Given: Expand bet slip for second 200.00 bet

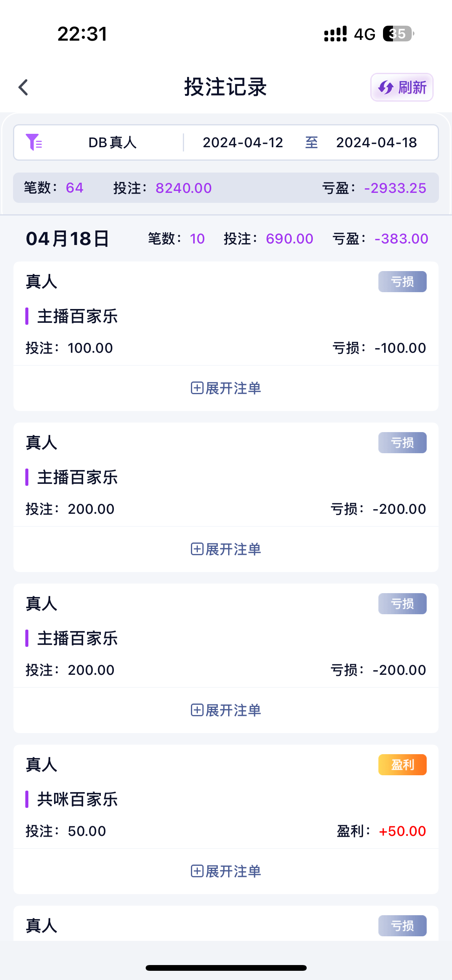Looking at the screenshot, I should click(x=226, y=710).
